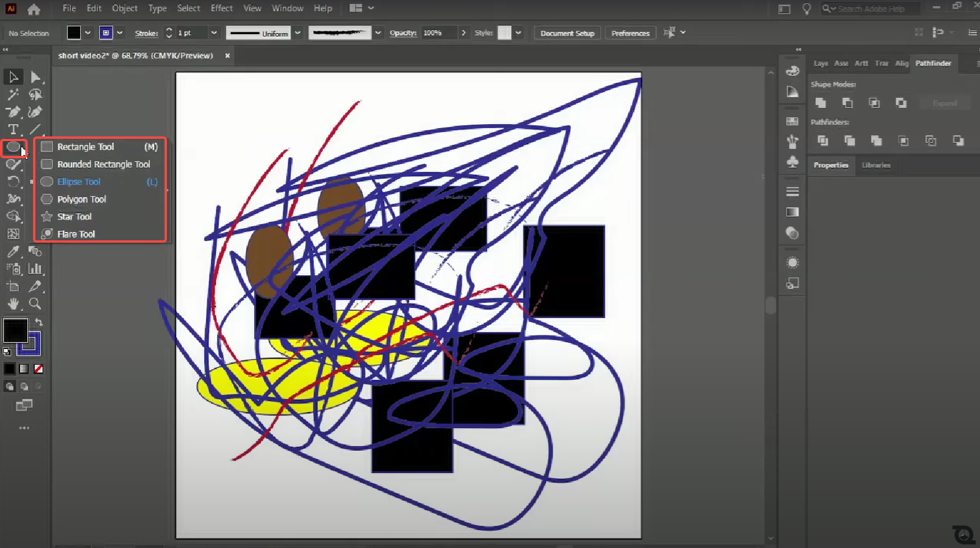This screenshot has width=980, height=548.
Task: Open the brush definition dropdown
Action: [x=378, y=33]
